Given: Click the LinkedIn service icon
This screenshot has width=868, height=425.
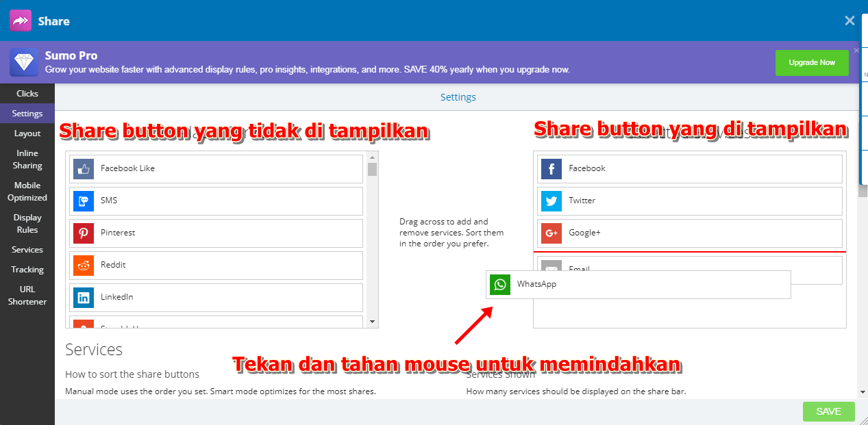Looking at the screenshot, I should point(84,297).
